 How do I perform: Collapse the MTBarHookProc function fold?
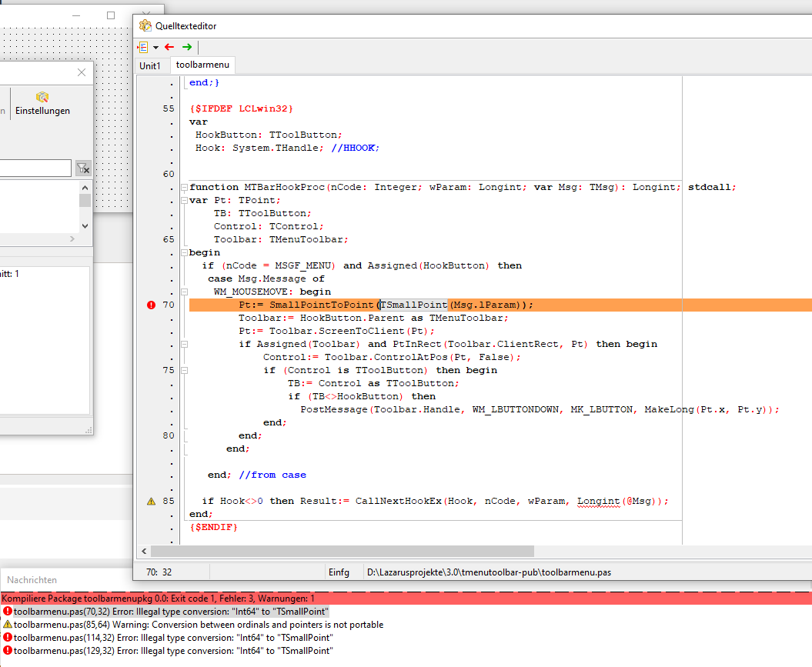point(185,187)
